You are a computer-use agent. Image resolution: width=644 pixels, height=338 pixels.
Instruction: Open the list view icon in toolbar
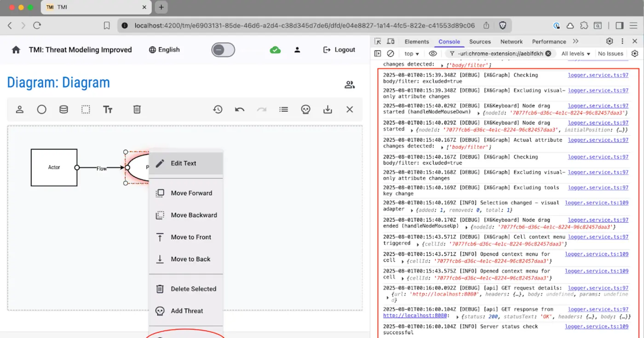284,109
